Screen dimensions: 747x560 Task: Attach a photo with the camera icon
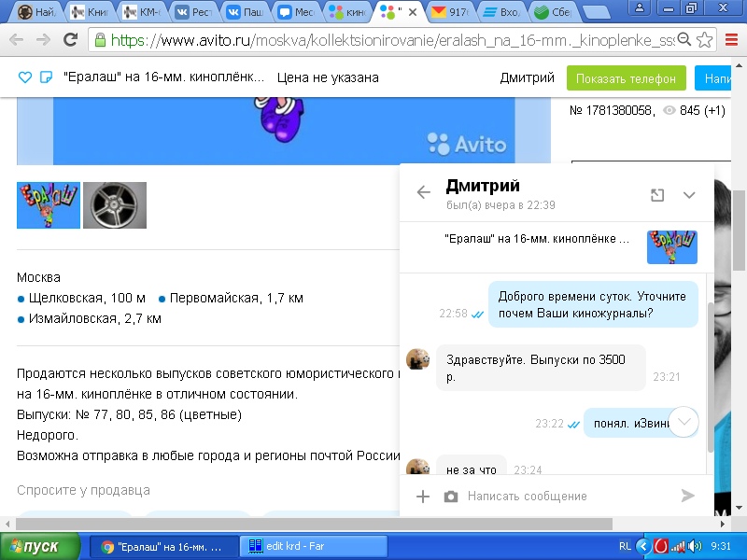point(451,497)
